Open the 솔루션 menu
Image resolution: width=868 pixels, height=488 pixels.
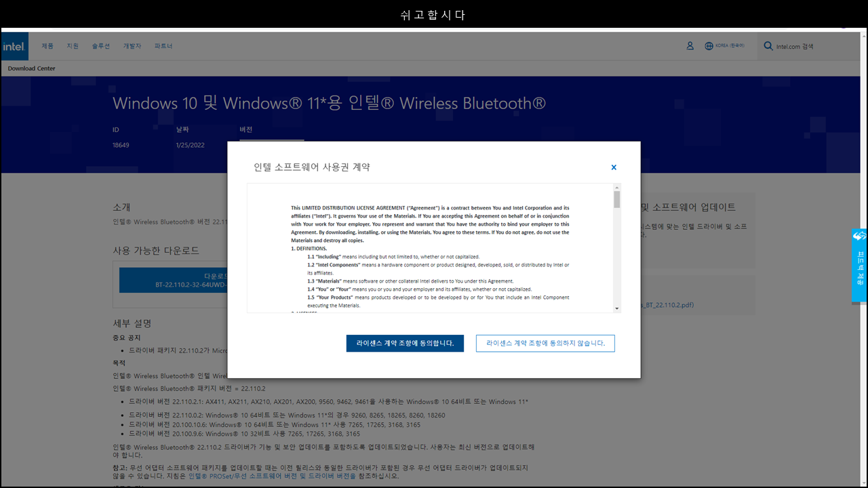click(100, 46)
